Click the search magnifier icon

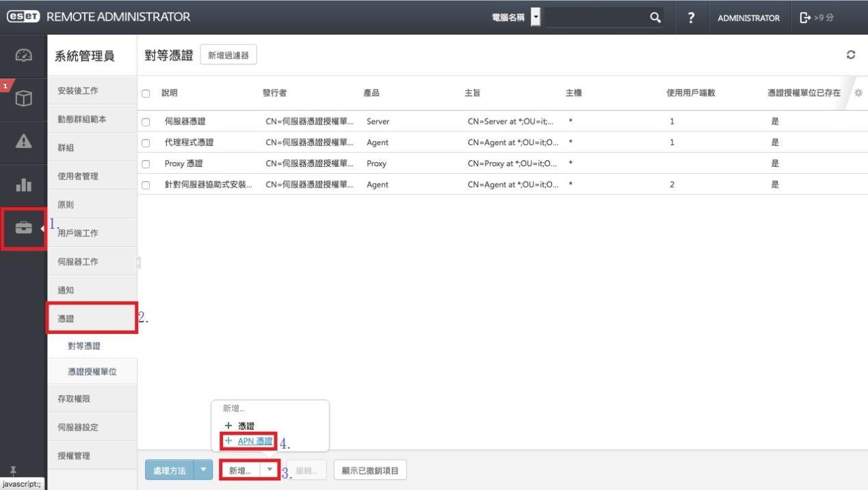click(x=655, y=17)
